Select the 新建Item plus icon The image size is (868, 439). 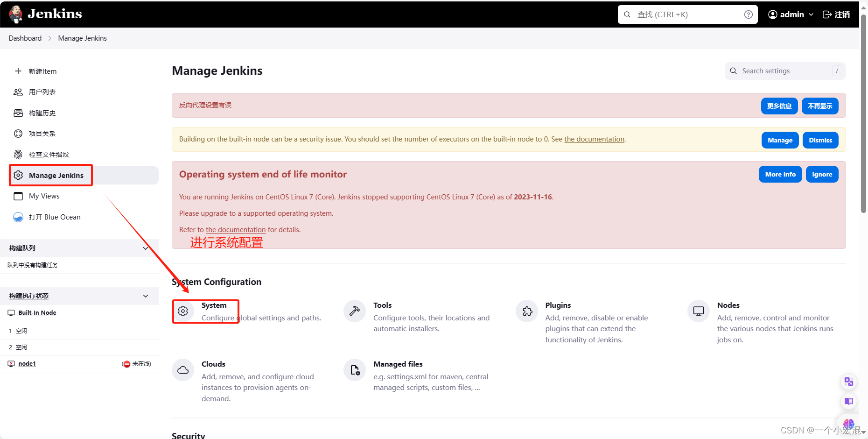pyautogui.click(x=18, y=71)
